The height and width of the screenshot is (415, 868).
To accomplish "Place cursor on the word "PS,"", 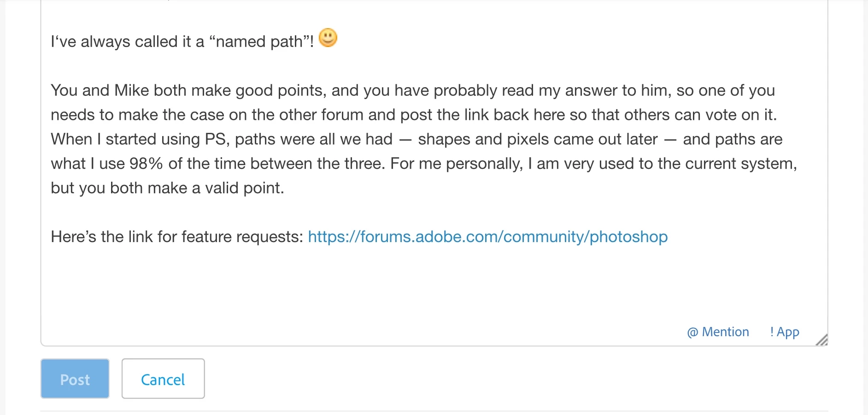I will pos(217,139).
